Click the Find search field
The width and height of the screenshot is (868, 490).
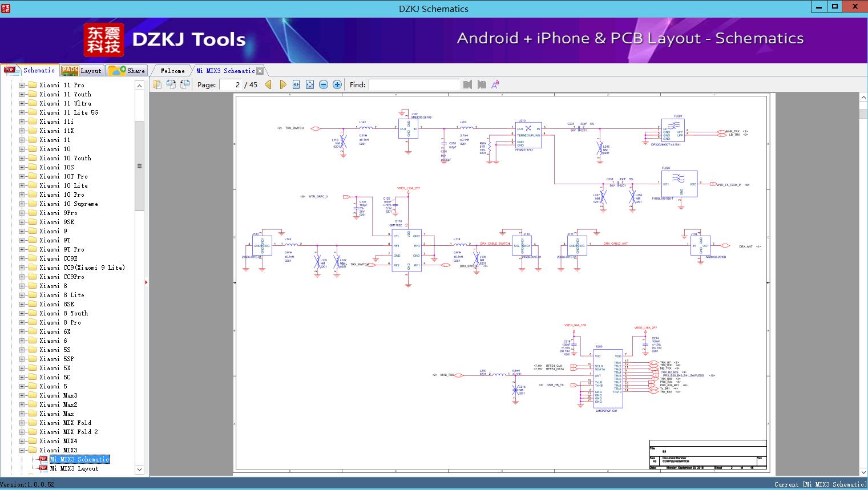click(x=414, y=84)
